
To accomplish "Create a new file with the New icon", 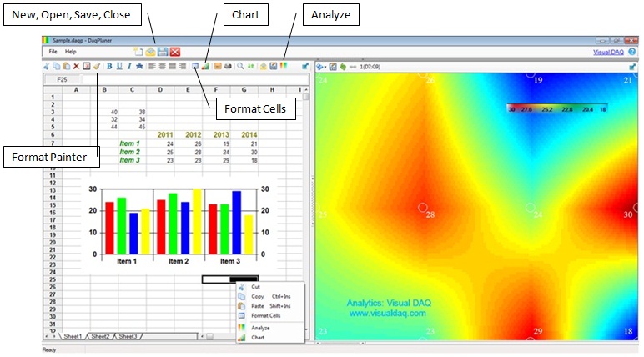I will tap(139, 52).
